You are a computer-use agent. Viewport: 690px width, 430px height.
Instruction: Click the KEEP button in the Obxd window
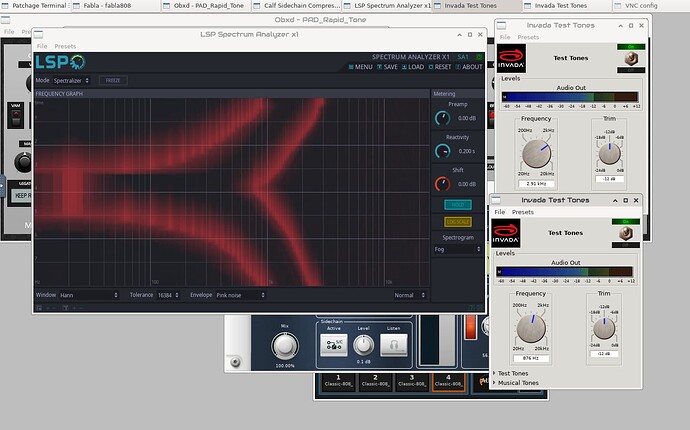[21, 195]
